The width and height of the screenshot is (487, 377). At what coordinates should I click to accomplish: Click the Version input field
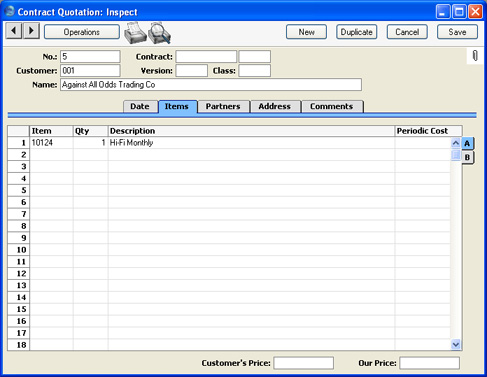[192, 71]
